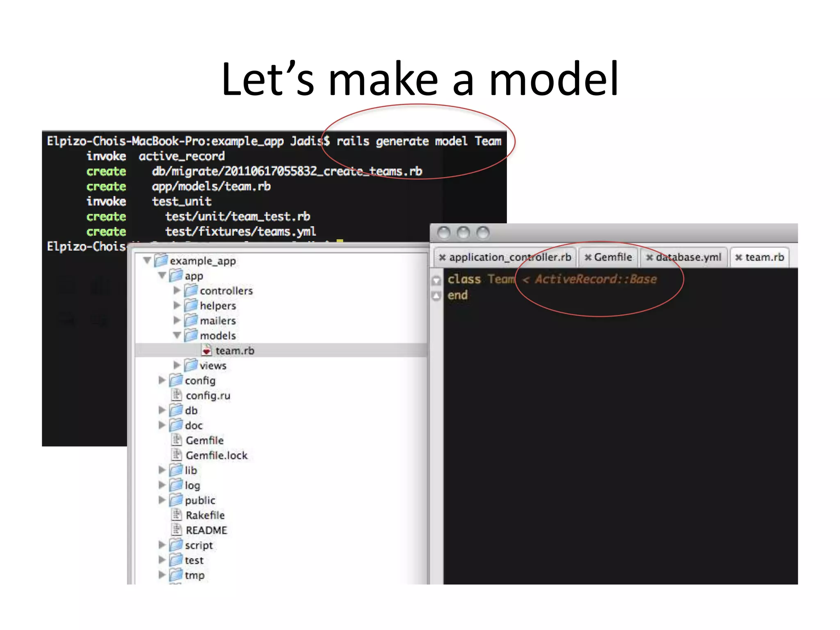840x630 pixels.
Task: Expand the controllers folder
Action: tap(177, 290)
